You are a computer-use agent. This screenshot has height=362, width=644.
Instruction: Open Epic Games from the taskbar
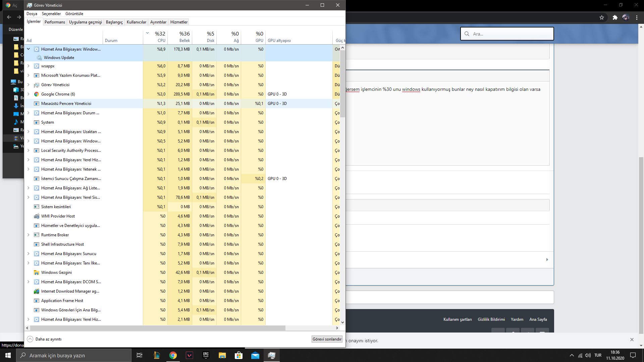coord(206,355)
